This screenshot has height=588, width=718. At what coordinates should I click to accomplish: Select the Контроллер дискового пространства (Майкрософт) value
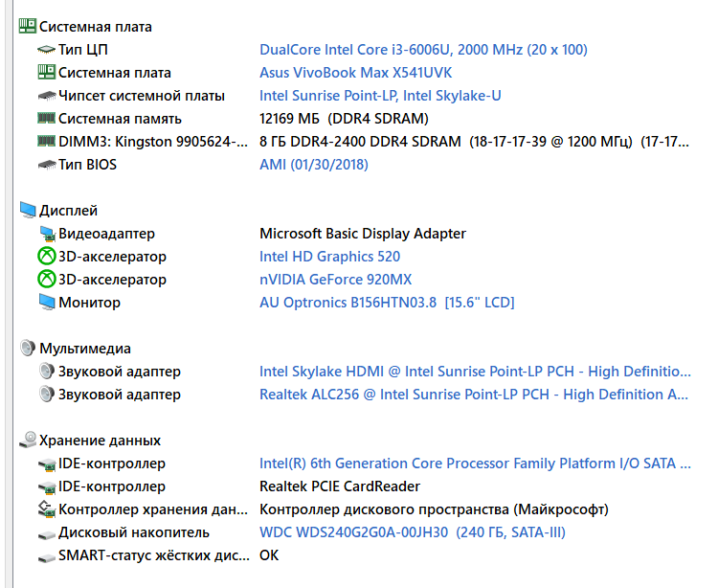click(434, 509)
